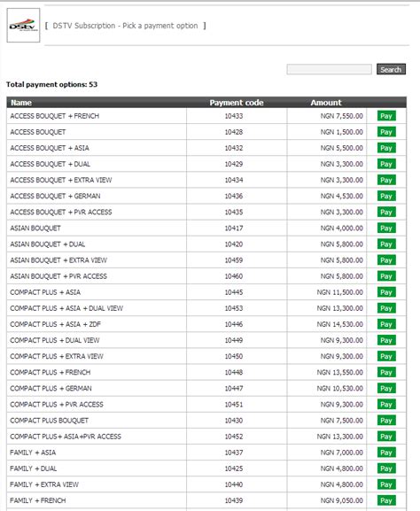
Task: Click amount NGN 4,530.00
Action: coord(342,196)
